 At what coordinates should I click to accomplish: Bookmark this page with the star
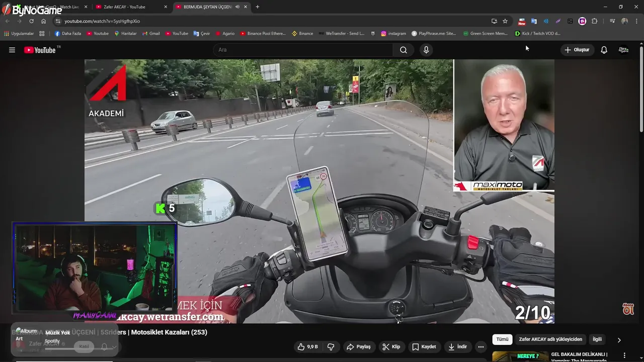505,21
